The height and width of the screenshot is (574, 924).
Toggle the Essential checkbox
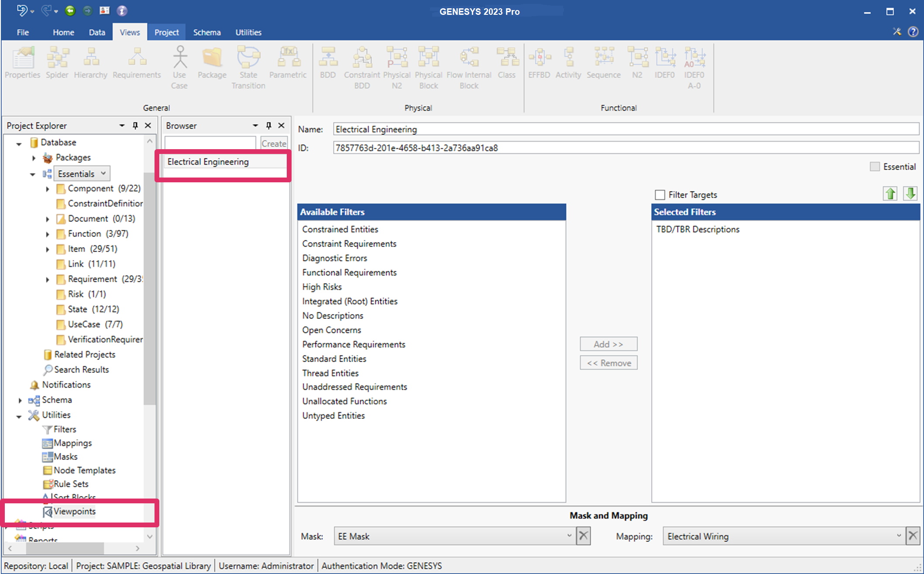coord(874,167)
